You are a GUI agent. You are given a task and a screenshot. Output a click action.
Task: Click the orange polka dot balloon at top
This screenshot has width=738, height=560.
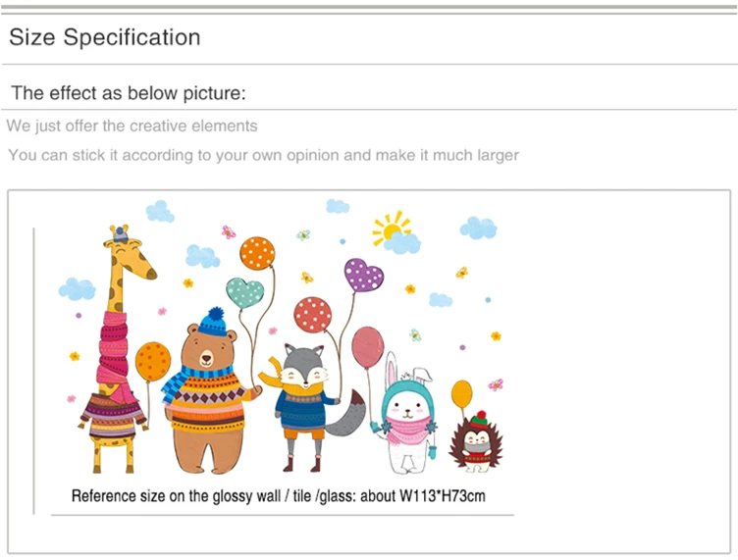click(x=257, y=253)
